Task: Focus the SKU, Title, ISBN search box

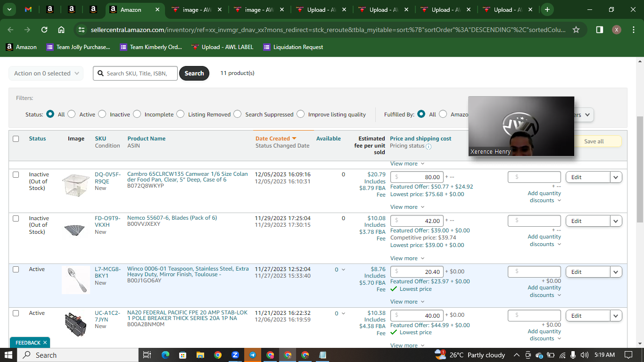Action: (135, 73)
